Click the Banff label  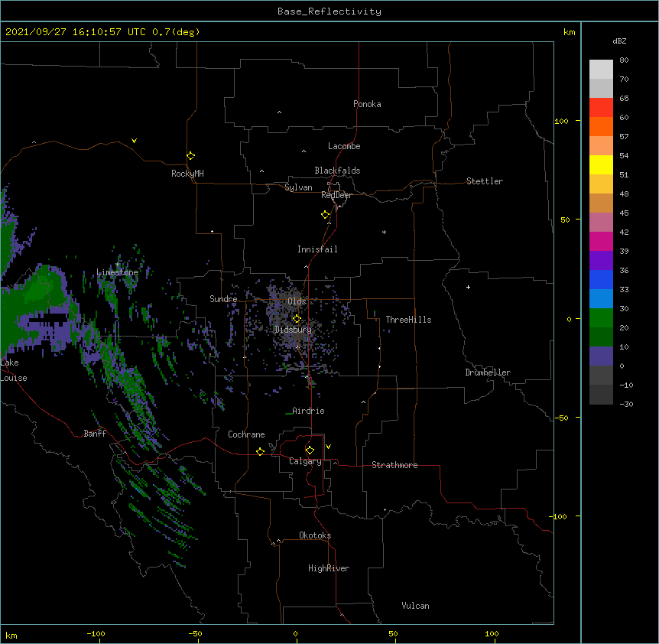click(95, 434)
